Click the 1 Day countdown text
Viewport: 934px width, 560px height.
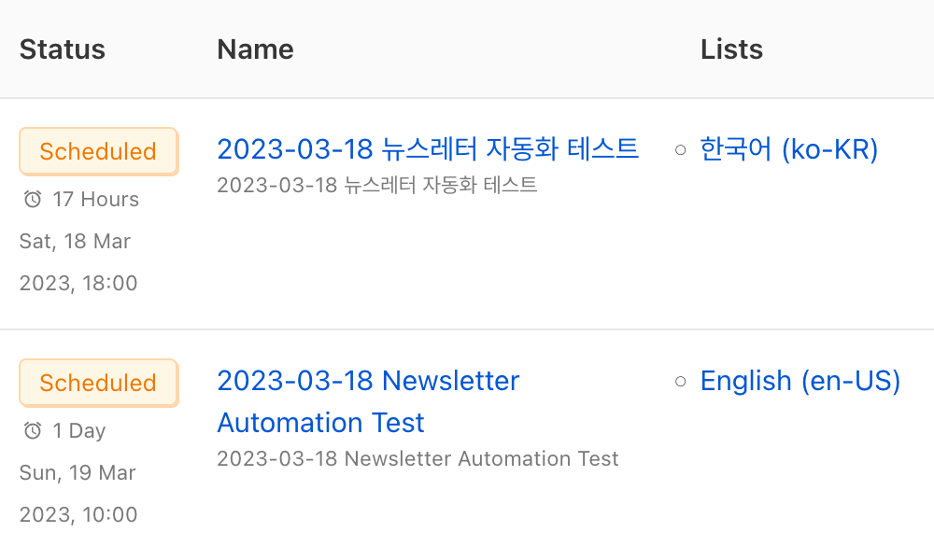click(x=78, y=430)
